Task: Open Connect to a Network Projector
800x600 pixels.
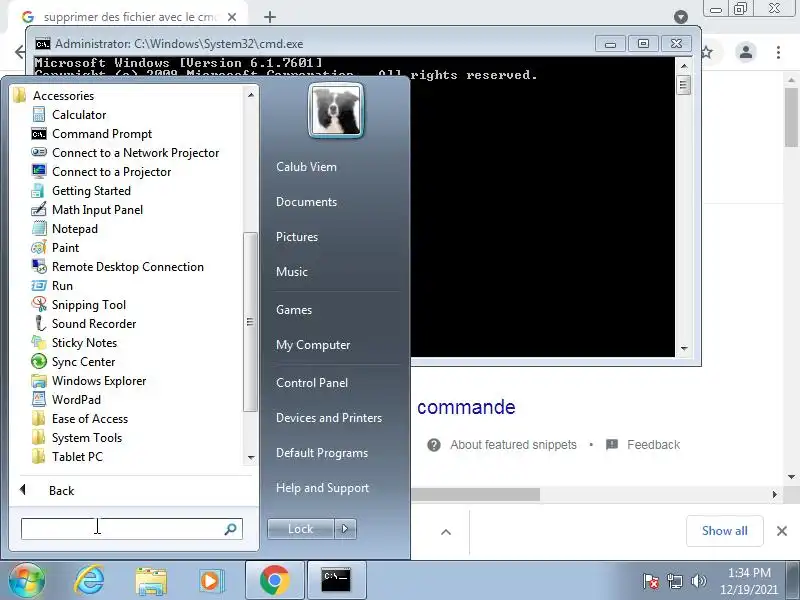Action: [126, 153]
